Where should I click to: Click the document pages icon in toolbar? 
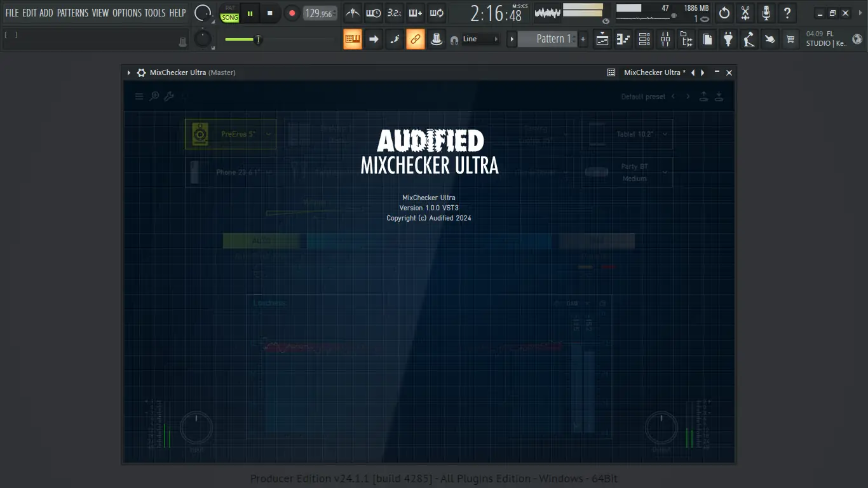707,39
